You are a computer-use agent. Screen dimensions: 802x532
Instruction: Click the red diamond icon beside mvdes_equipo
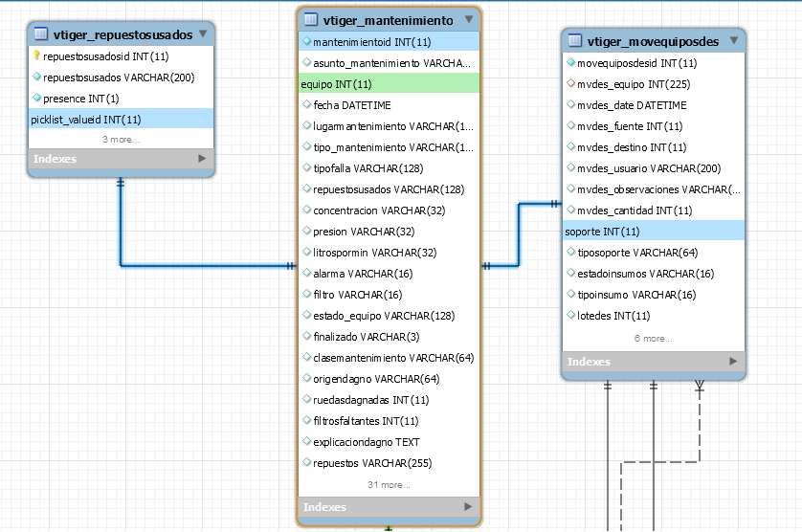(570, 83)
